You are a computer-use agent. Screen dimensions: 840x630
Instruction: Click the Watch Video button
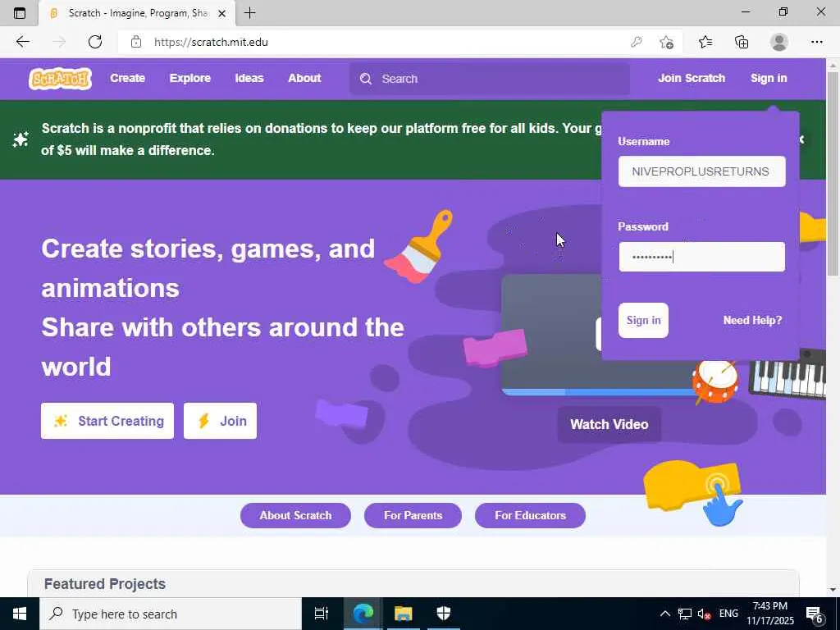click(x=609, y=424)
